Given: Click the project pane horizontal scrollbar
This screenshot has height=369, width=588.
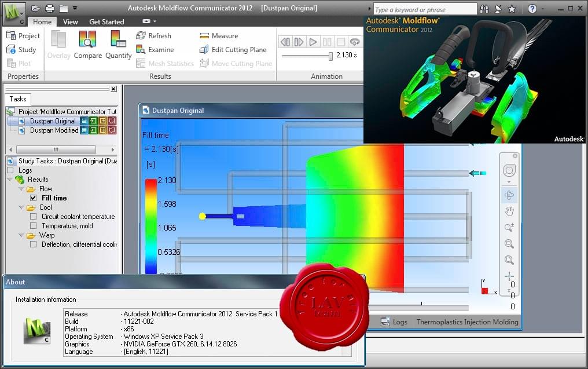Looking at the screenshot, I should (x=56, y=149).
